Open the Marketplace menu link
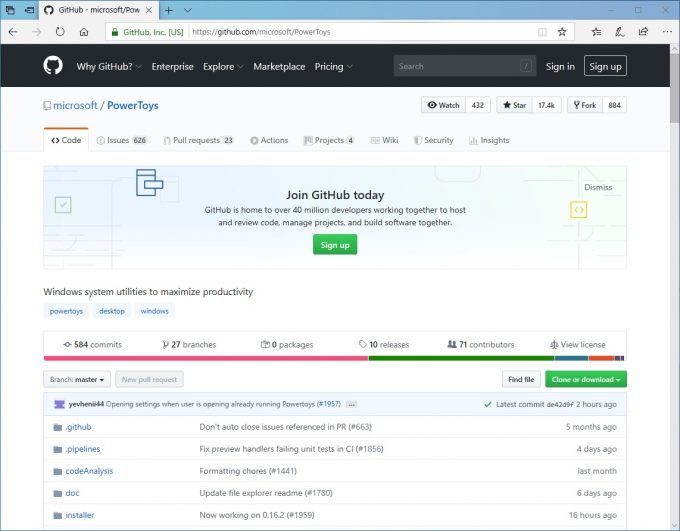 tap(279, 66)
